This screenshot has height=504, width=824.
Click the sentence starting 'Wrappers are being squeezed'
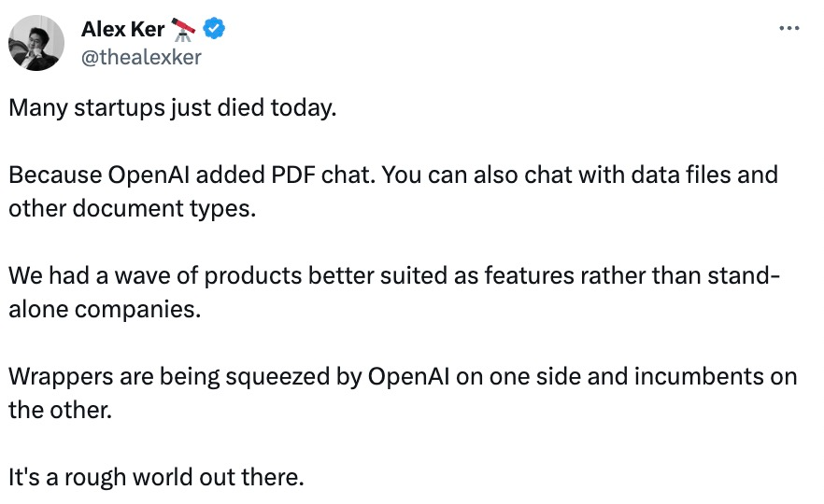[403, 376]
